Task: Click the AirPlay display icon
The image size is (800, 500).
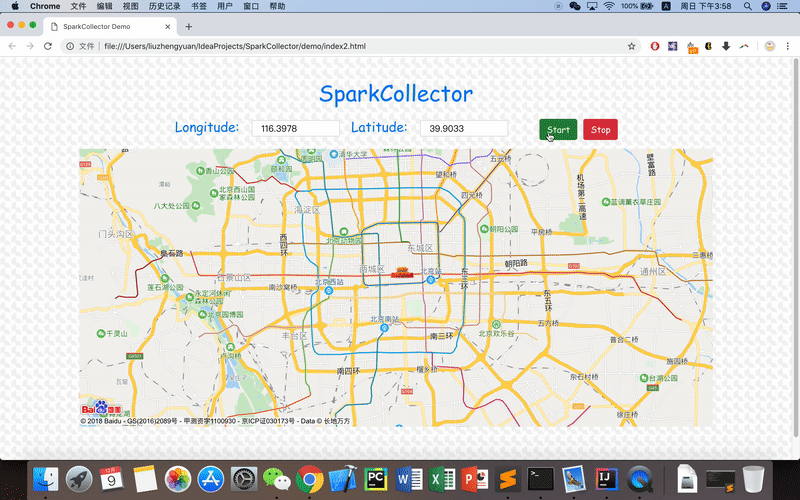Action: pos(592,6)
